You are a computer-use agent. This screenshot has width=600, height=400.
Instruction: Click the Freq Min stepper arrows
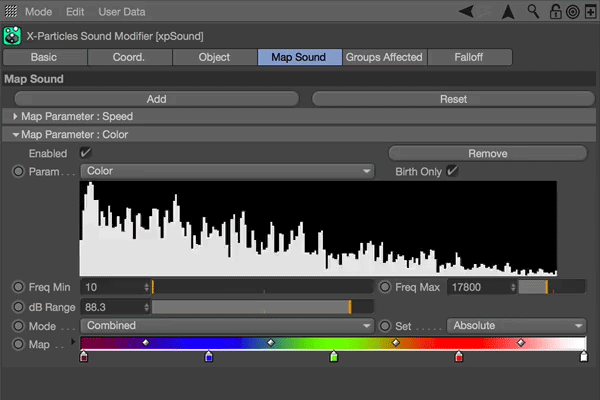click(146, 287)
